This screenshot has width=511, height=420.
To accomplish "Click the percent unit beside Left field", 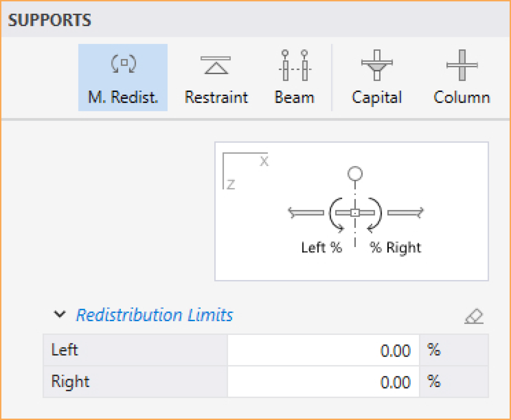I will (x=434, y=350).
